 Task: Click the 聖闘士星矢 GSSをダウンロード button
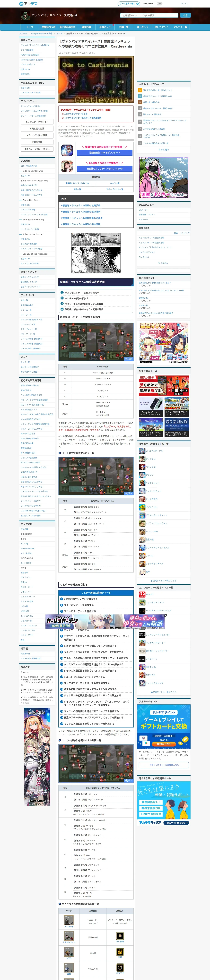(x=105, y=153)
